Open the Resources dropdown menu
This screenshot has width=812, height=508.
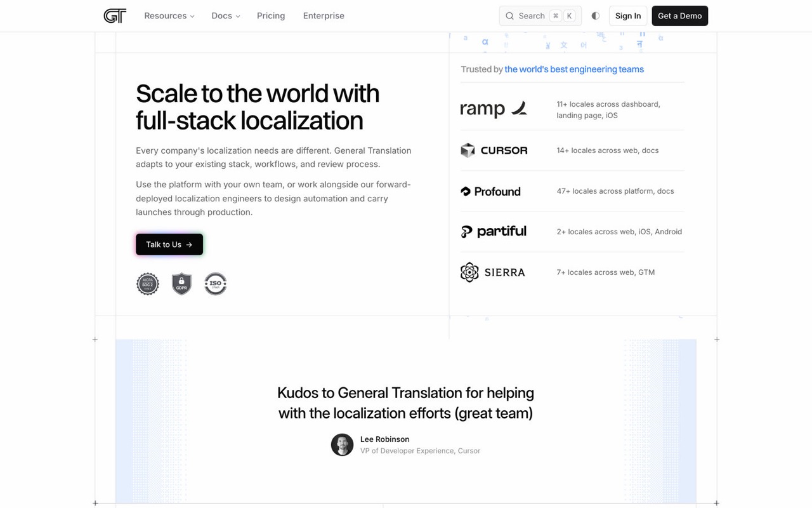pos(169,16)
